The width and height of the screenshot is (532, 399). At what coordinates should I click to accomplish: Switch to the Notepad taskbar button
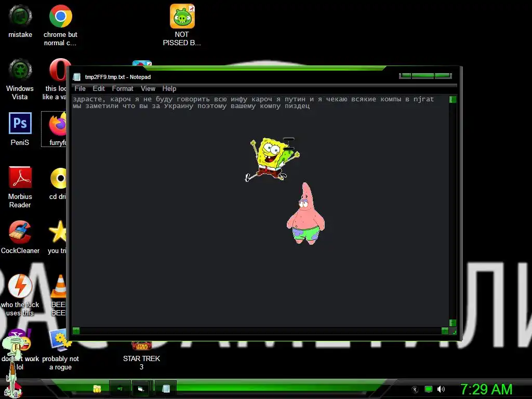(x=166, y=389)
